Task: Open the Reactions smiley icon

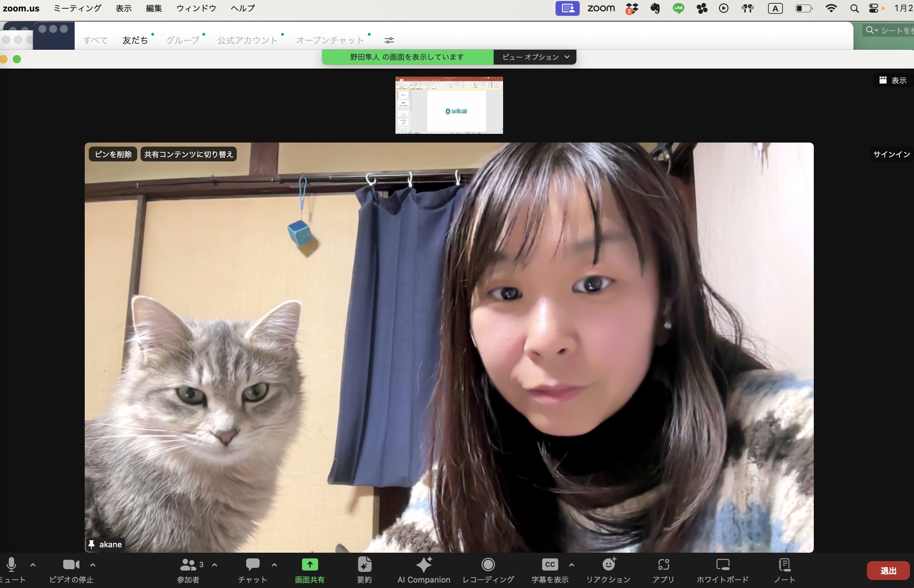Action: (x=608, y=565)
